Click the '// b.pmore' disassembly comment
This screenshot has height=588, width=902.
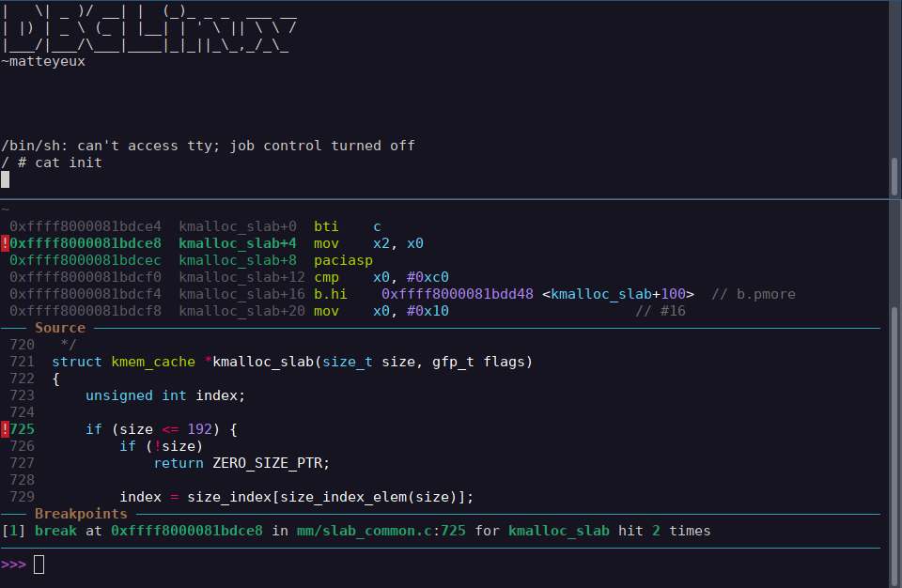[x=754, y=294]
